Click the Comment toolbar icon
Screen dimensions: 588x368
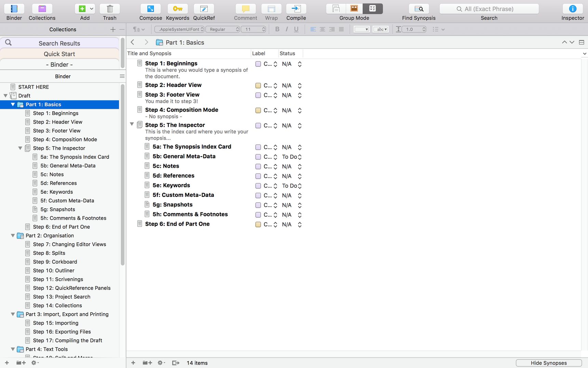[x=245, y=9]
